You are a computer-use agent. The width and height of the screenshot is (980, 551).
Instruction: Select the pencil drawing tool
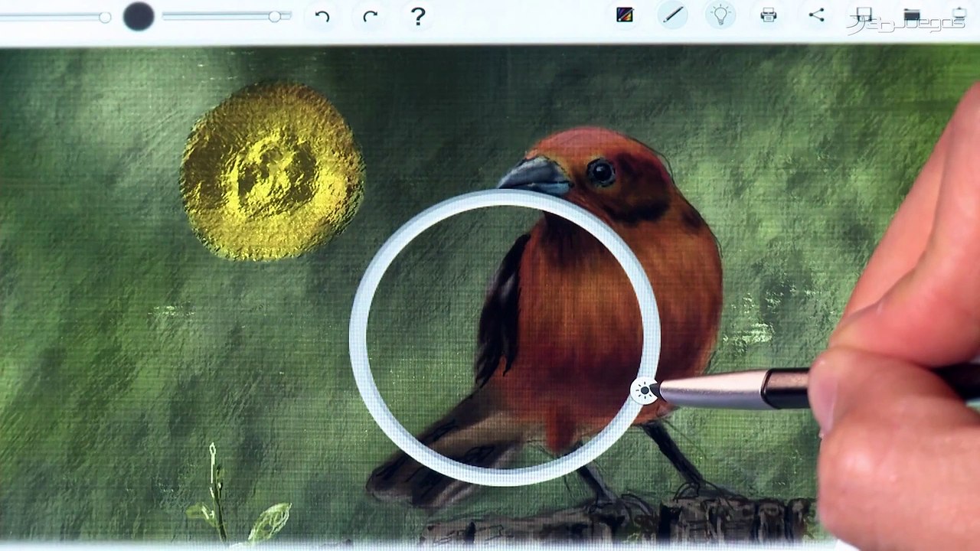tap(673, 15)
